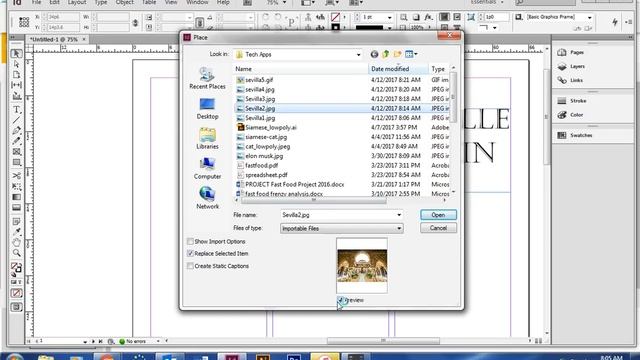Go to Network location

[207, 198]
